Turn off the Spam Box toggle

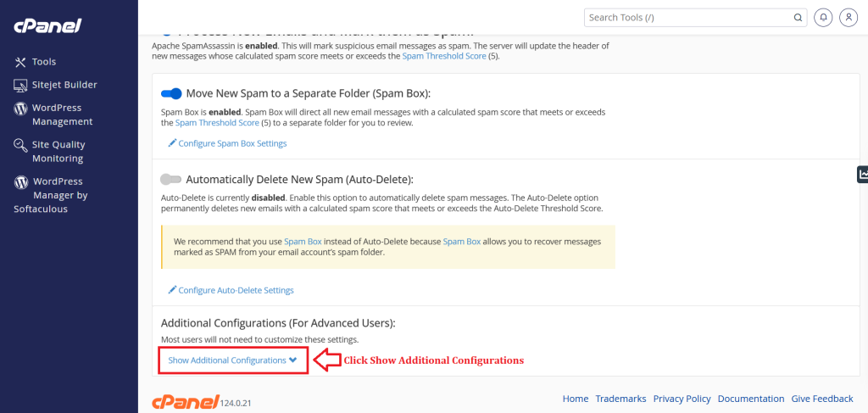(x=171, y=93)
